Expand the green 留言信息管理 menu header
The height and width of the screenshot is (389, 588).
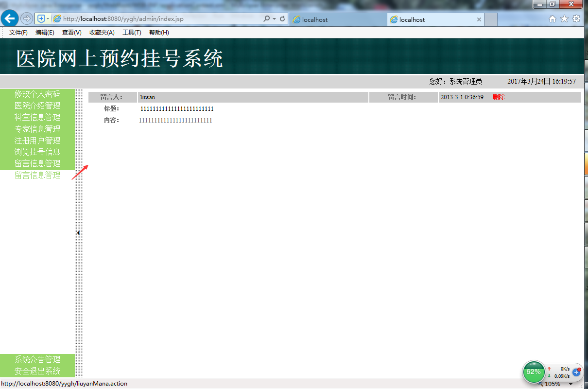(x=37, y=163)
